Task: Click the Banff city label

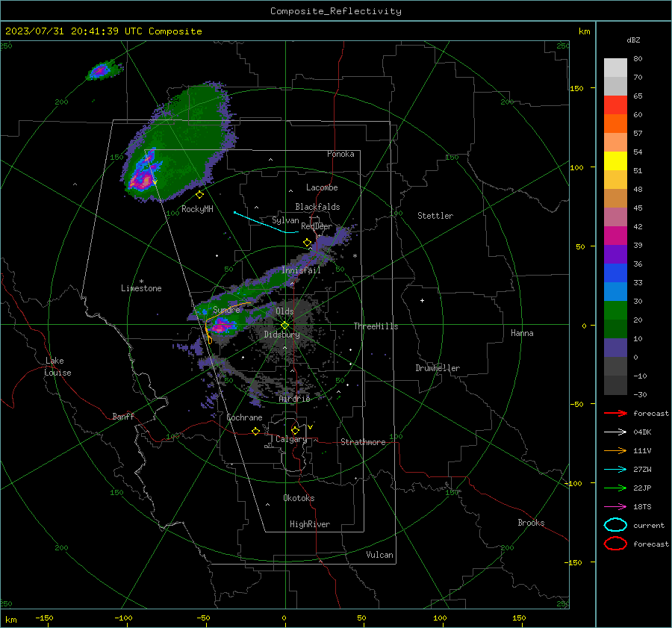Action: pyautogui.click(x=123, y=416)
